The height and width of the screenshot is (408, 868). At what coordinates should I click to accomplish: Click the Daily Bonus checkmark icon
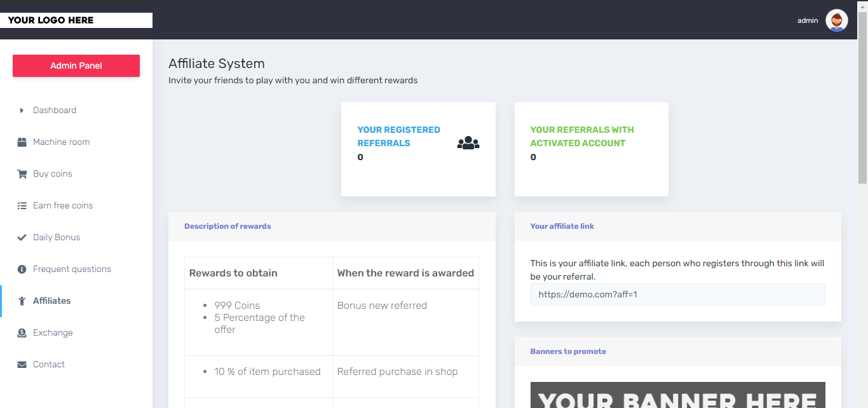coord(22,237)
